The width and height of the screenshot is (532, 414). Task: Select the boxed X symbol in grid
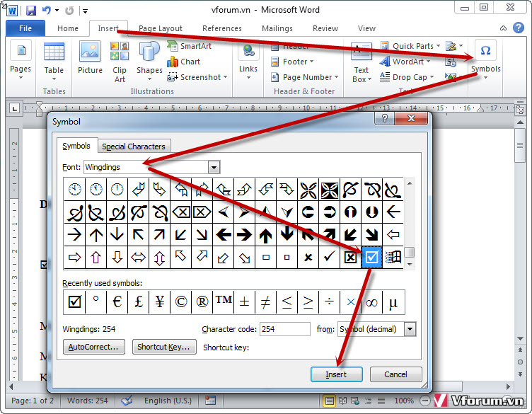(350, 257)
